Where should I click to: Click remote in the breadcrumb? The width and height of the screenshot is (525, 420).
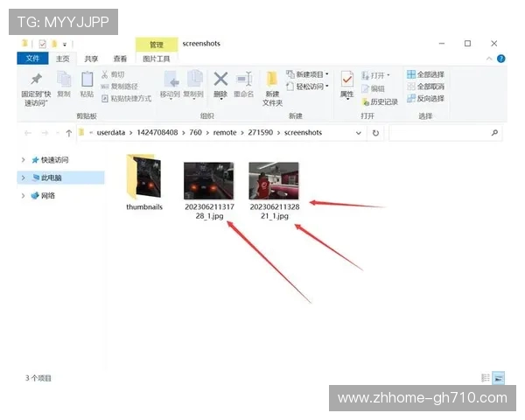click(x=225, y=133)
